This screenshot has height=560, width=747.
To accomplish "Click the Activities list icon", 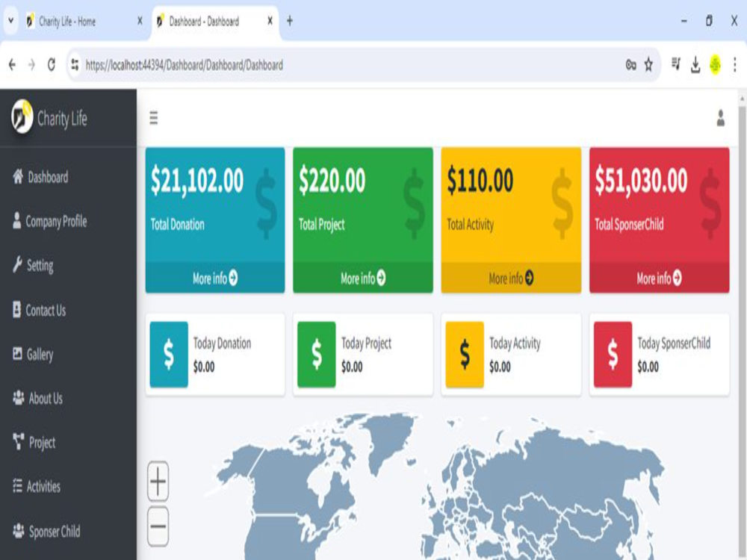I will (18, 486).
